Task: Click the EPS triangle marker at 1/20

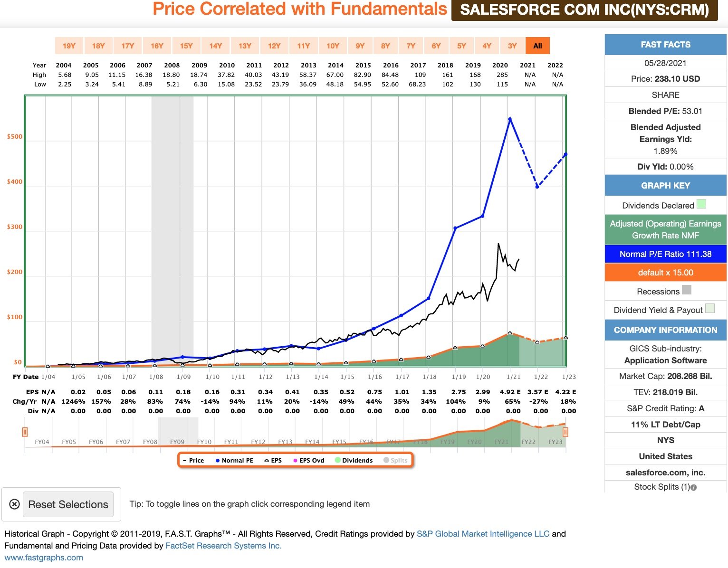Action: pyautogui.click(x=483, y=346)
